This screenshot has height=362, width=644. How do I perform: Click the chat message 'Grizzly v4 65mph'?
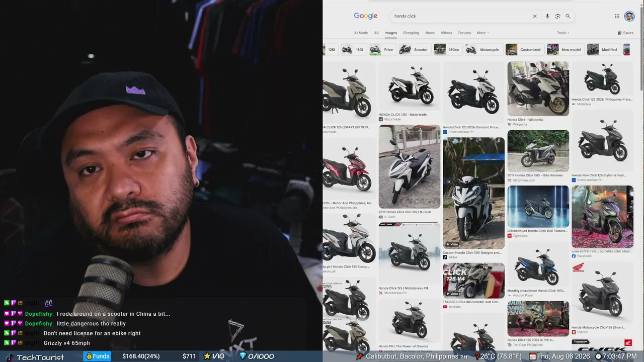pos(67,343)
